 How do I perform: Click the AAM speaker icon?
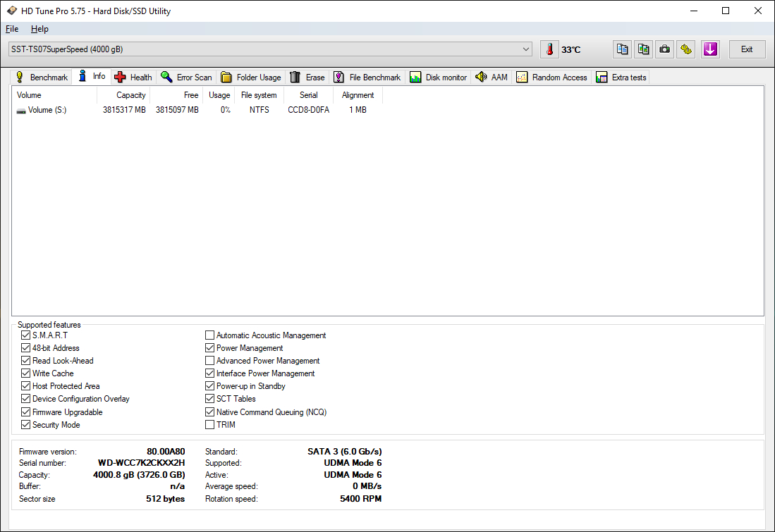[481, 77]
